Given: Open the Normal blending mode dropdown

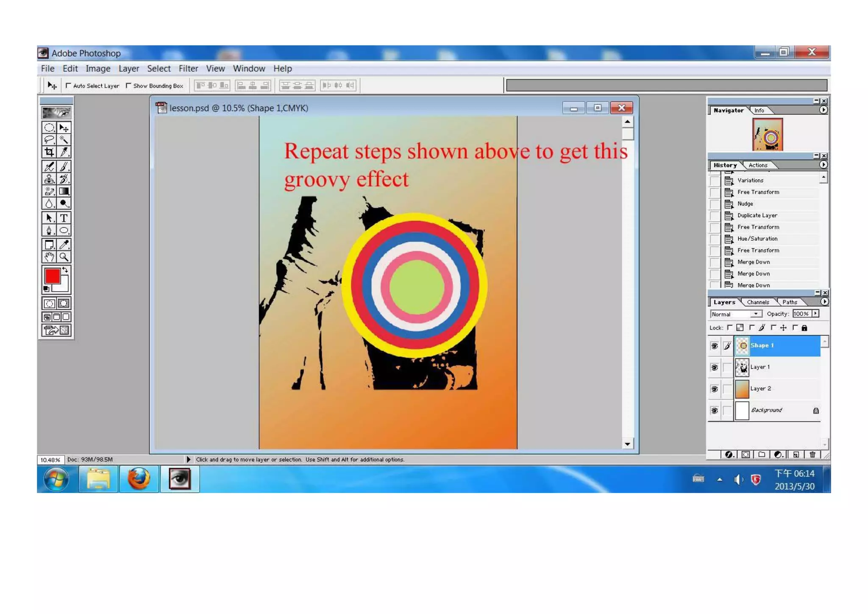Looking at the screenshot, I should [x=736, y=314].
